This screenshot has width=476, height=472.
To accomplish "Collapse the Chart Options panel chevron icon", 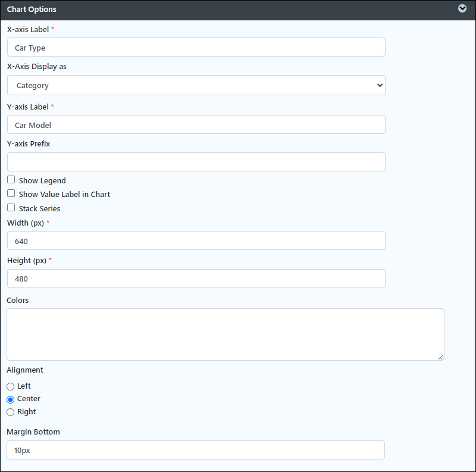I will coord(462,8).
